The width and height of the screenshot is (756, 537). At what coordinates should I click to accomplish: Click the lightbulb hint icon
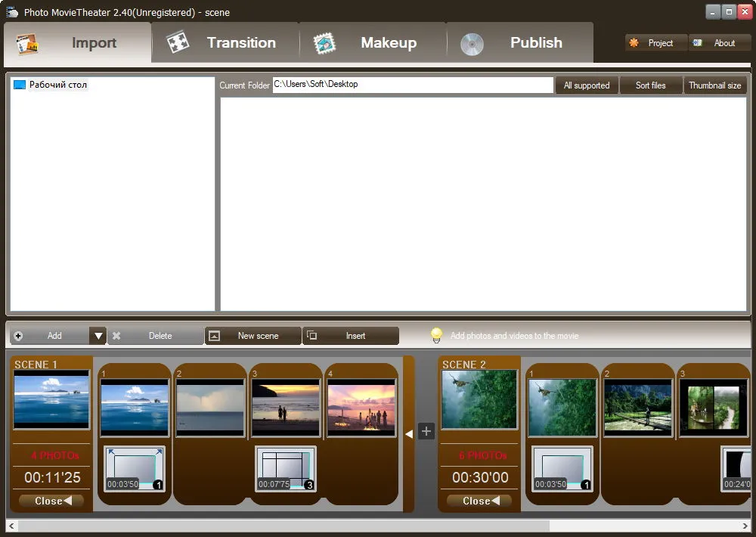[436, 335]
